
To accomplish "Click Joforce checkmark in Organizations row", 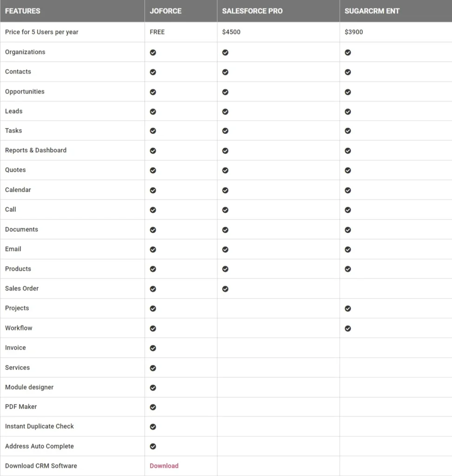I will pos(153,53).
